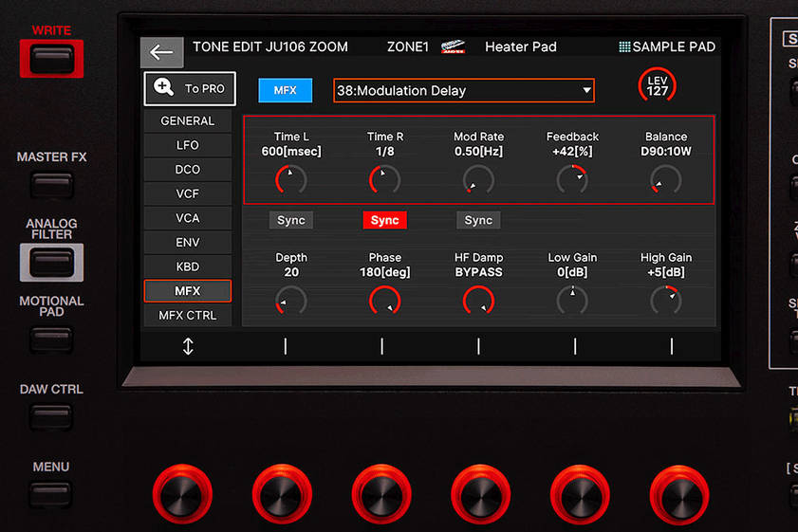Toggle Sync under Mod Rate

[x=478, y=220]
